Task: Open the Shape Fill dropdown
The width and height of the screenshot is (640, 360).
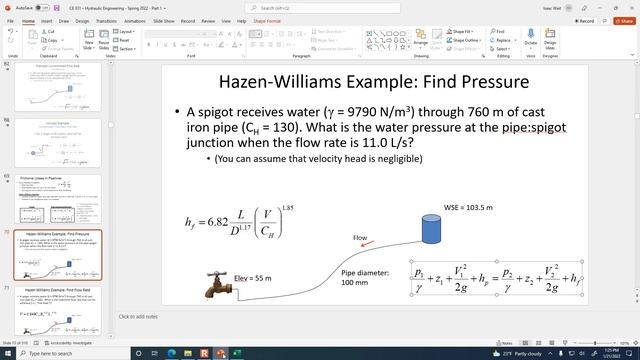Action: 460,31
